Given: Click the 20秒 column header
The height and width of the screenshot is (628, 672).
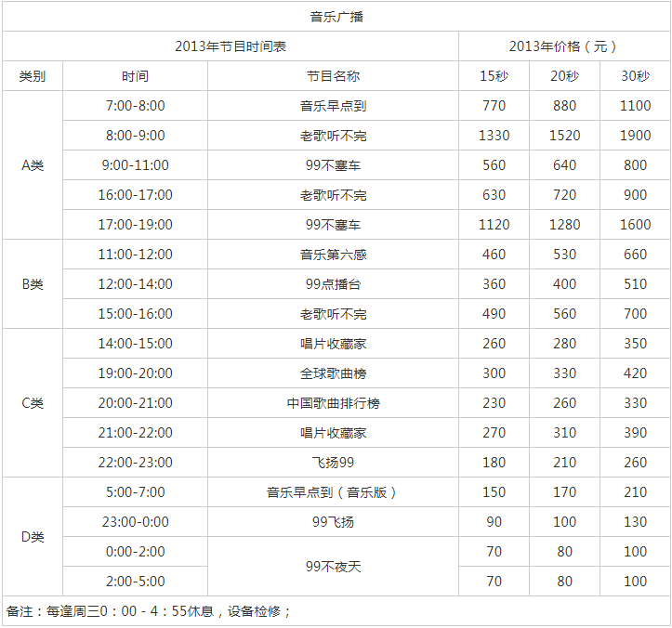Looking at the screenshot, I should 564,76.
